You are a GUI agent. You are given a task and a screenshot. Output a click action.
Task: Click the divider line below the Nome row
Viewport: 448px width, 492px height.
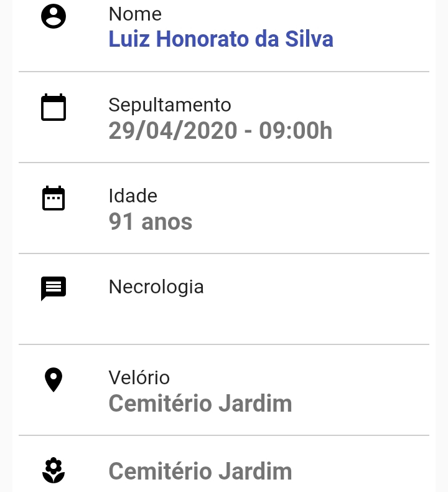tap(224, 72)
